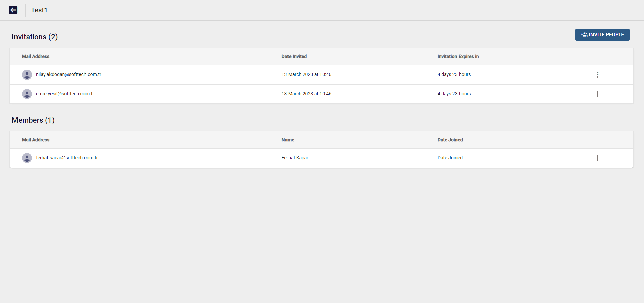Open options menu for nilay.akdogan invitation
Image resolution: width=644 pixels, height=303 pixels.
[597, 75]
